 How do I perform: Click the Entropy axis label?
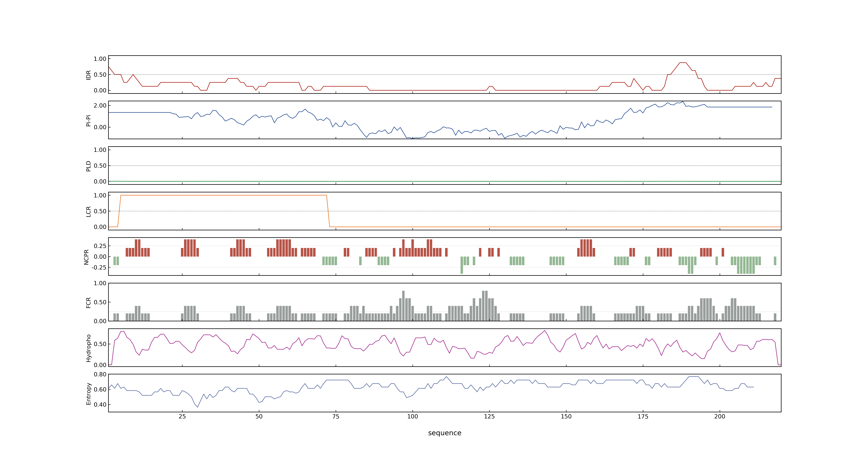coord(88,393)
